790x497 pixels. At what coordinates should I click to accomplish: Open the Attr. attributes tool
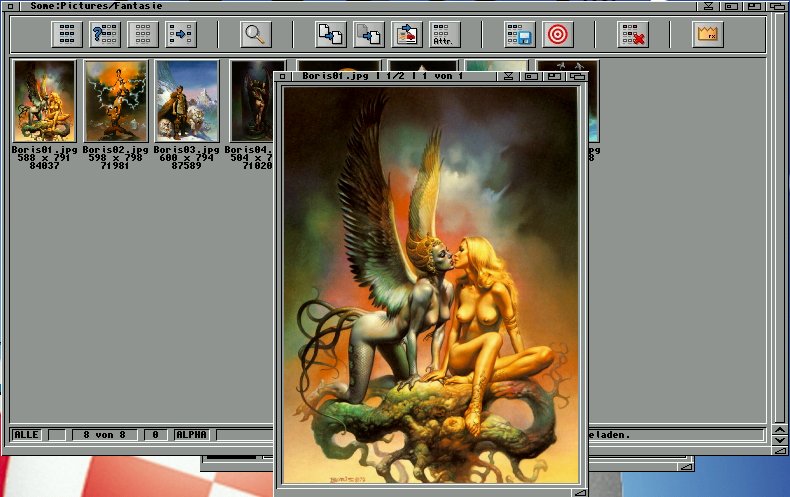445,34
